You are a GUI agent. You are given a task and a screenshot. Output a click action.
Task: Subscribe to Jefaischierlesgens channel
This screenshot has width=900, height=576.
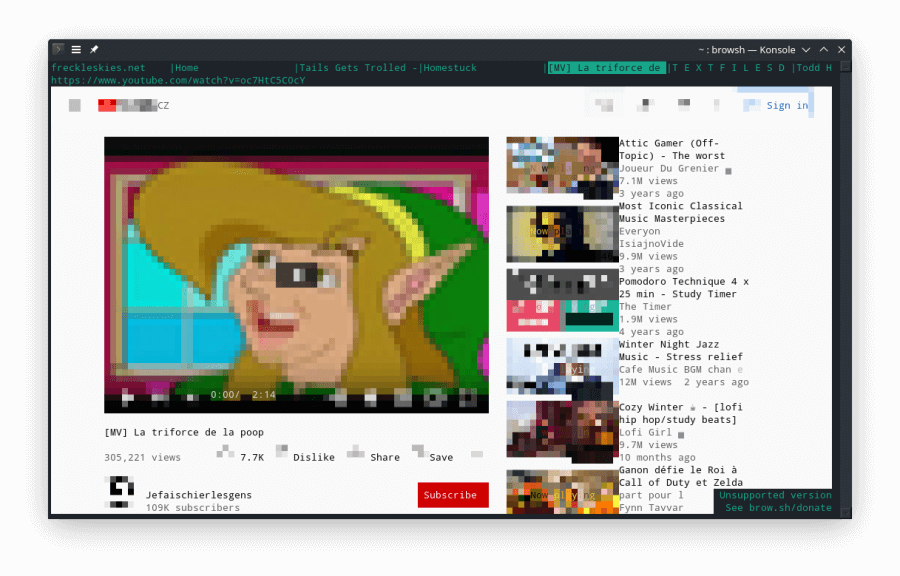tap(453, 495)
